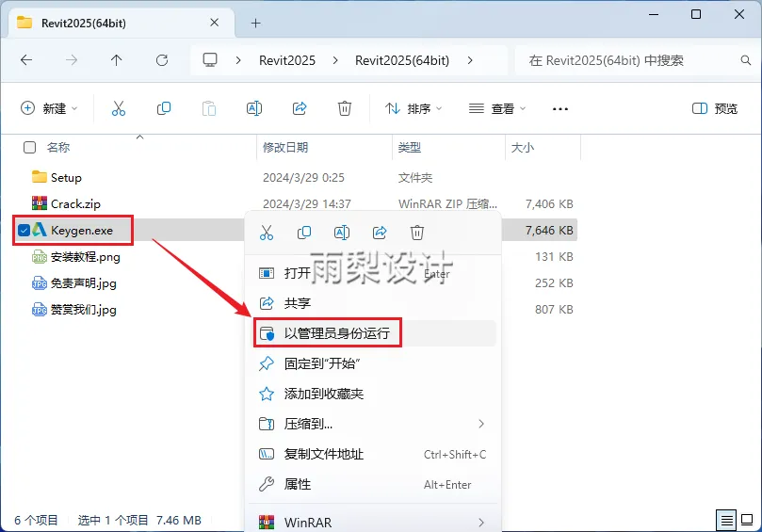
Task: Click the context menu Share arrow icon
Action: click(x=380, y=233)
